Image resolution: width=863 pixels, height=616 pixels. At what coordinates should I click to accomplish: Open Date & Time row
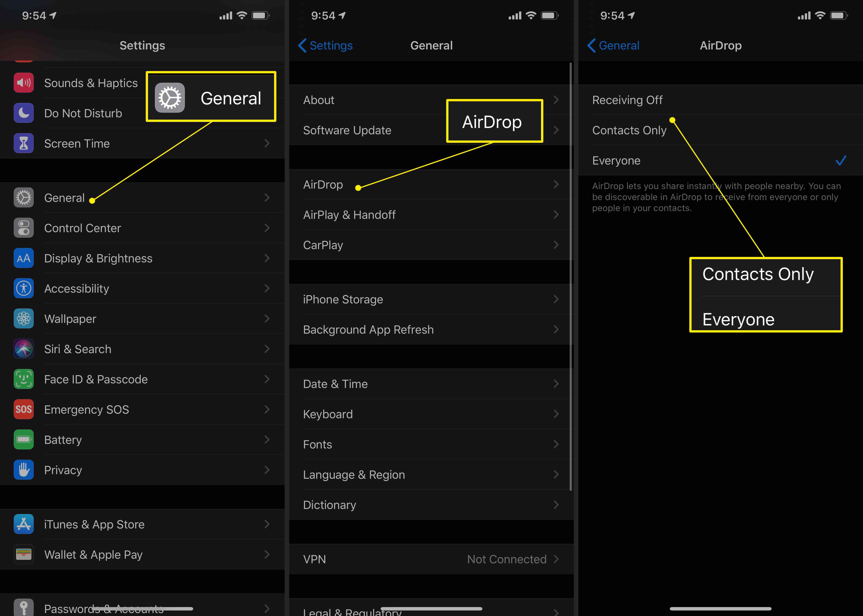[431, 384]
